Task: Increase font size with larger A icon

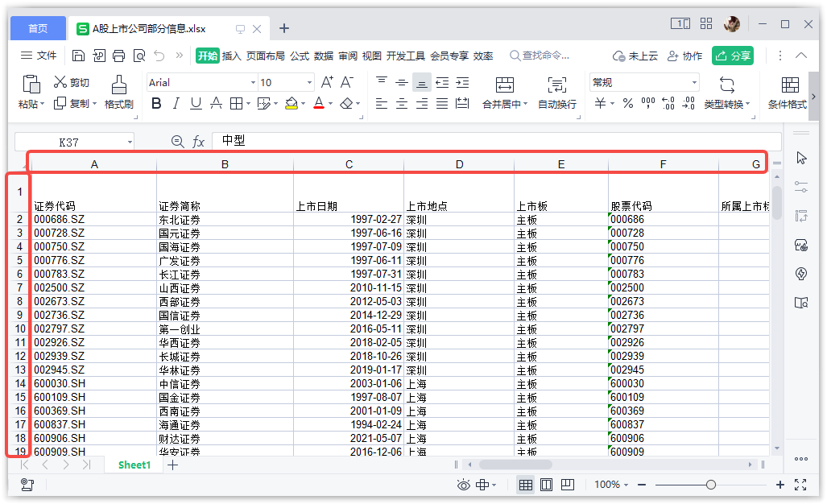Action: pyautogui.click(x=327, y=82)
